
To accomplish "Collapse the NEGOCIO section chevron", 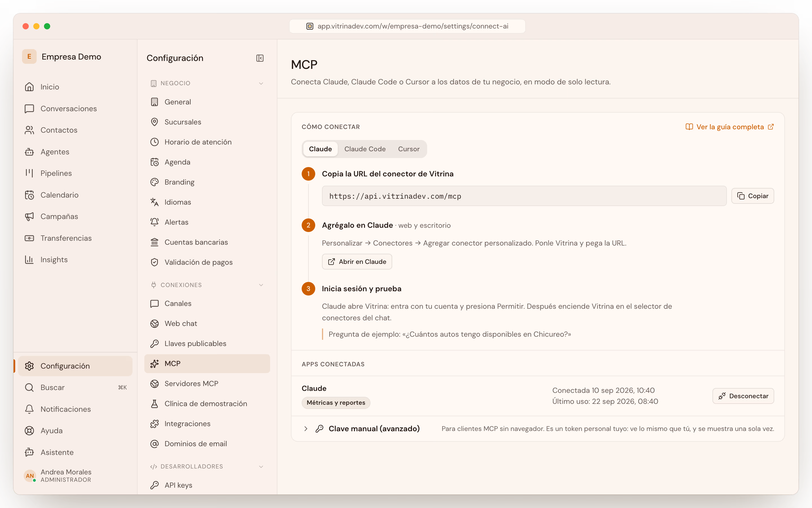I will pyautogui.click(x=261, y=83).
